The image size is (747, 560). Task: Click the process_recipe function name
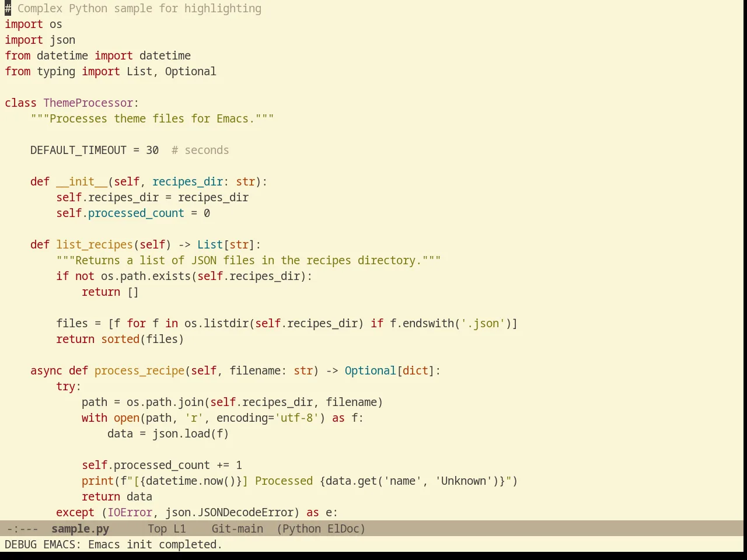pyautogui.click(x=139, y=370)
